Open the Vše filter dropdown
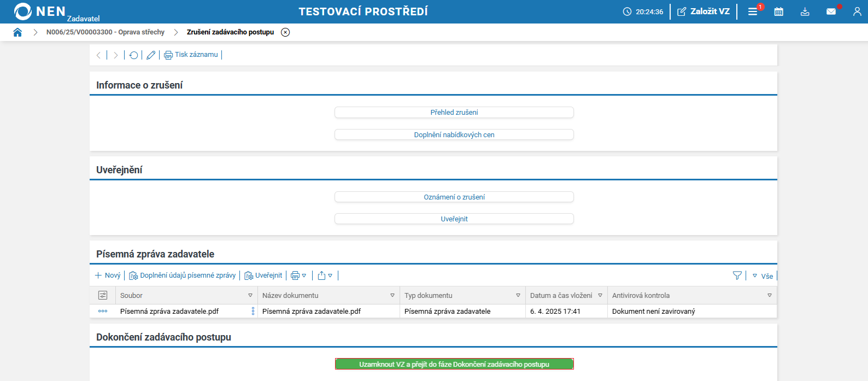The image size is (868, 381). [763, 276]
